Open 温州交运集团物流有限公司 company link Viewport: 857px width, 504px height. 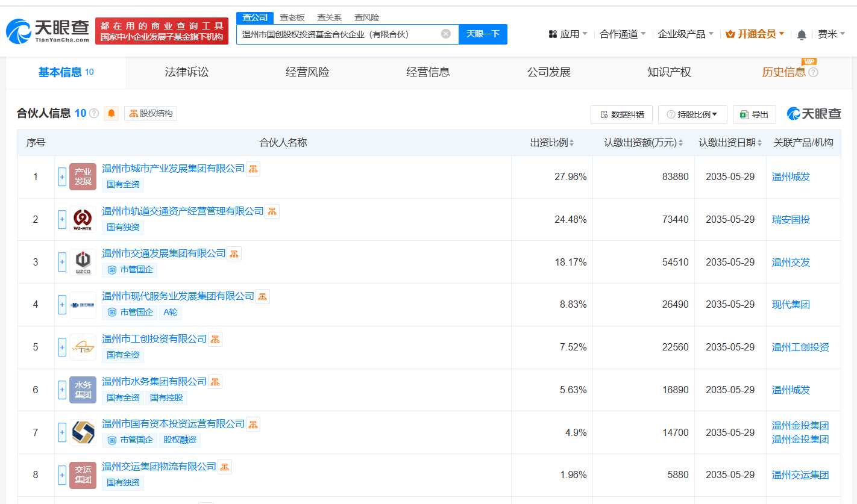pos(159,467)
